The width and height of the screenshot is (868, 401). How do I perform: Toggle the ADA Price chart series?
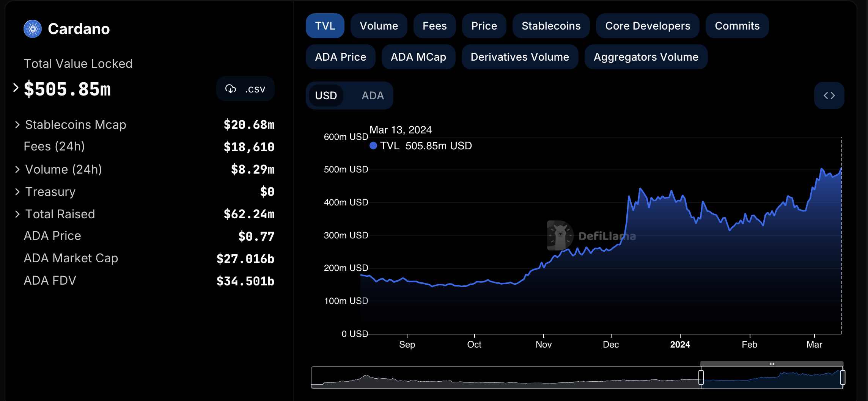[x=341, y=57]
